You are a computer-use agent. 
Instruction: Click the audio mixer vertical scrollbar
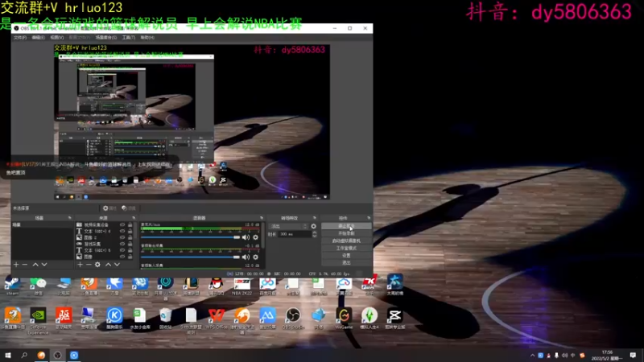coord(263,236)
